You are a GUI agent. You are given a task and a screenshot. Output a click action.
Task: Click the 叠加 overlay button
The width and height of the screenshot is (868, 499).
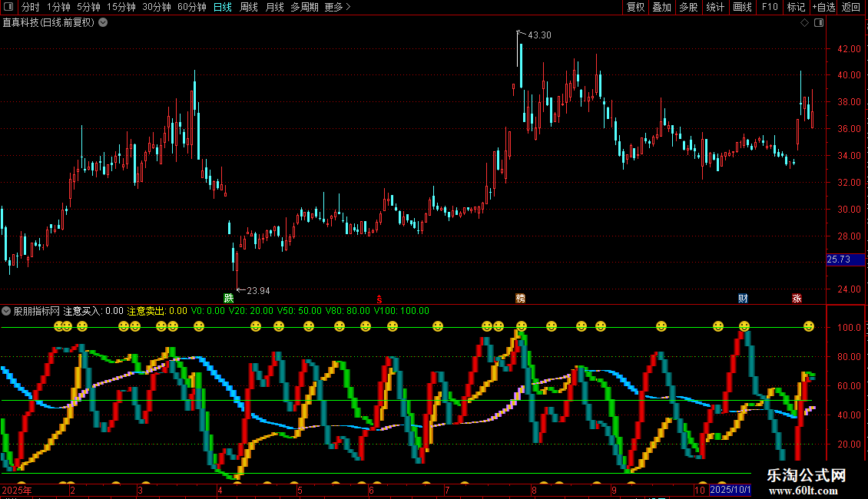[x=661, y=7]
